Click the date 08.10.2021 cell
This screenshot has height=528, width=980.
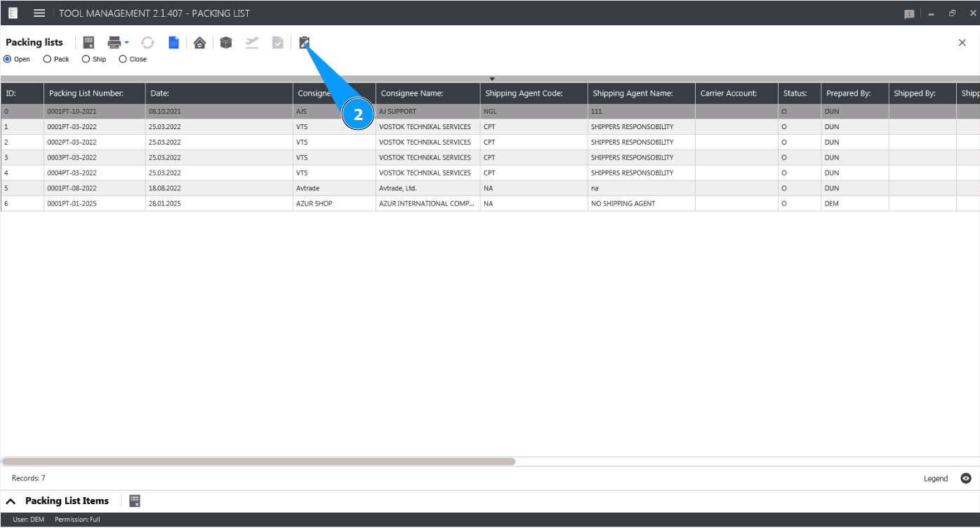[x=219, y=112]
